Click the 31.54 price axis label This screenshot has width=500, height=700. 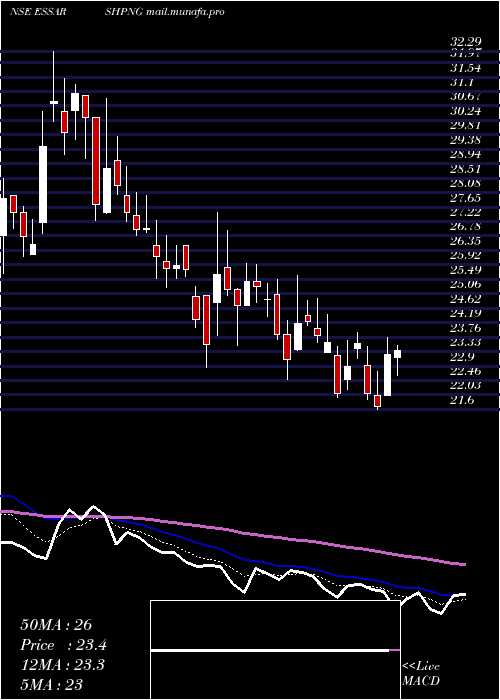[x=466, y=69]
